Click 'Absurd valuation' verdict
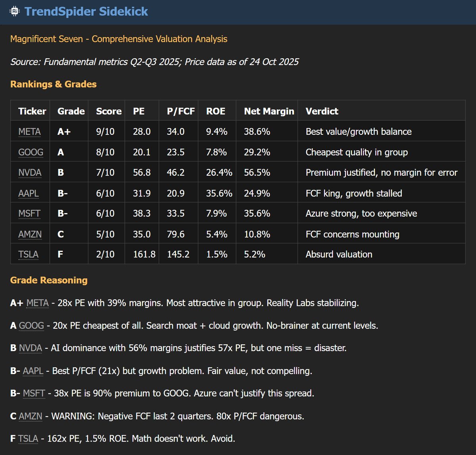The image size is (476, 455). [339, 254]
